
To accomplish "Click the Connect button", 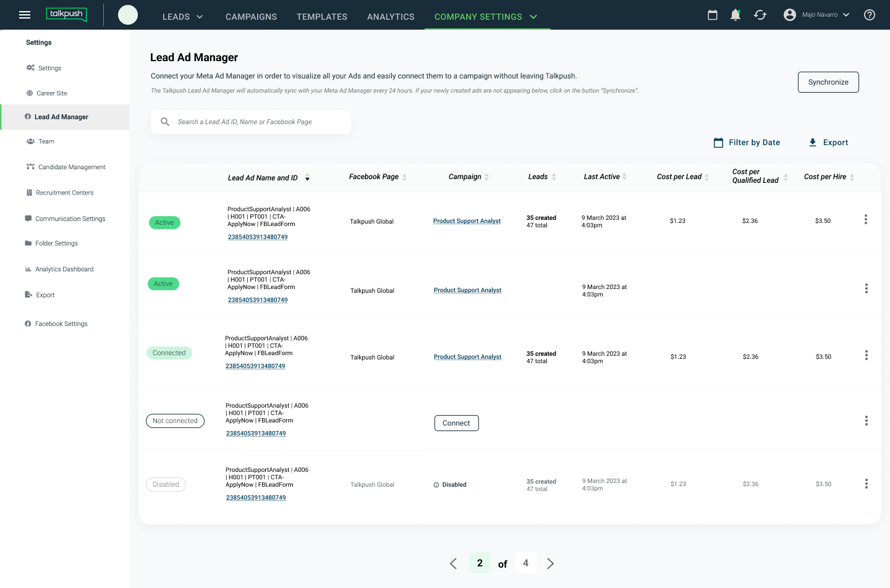I will coord(456,423).
